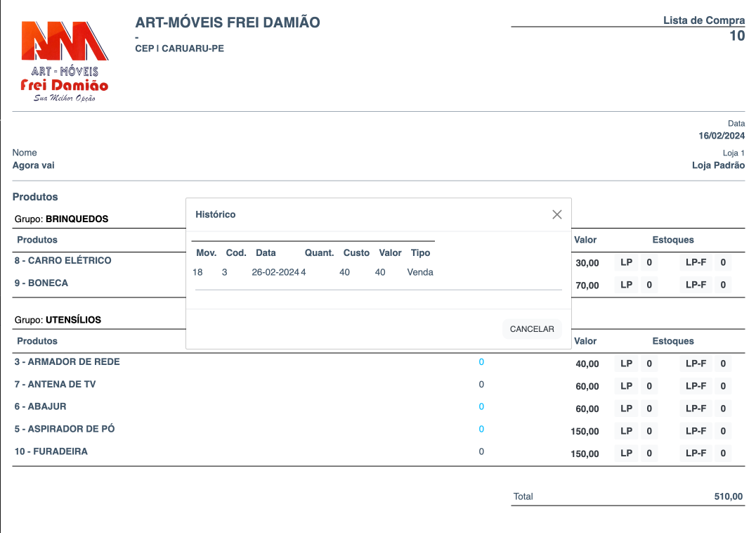Click the BRINQUEDOS group heading
Image resolution: width=756 pixels, height=533 pixels.
77,219
